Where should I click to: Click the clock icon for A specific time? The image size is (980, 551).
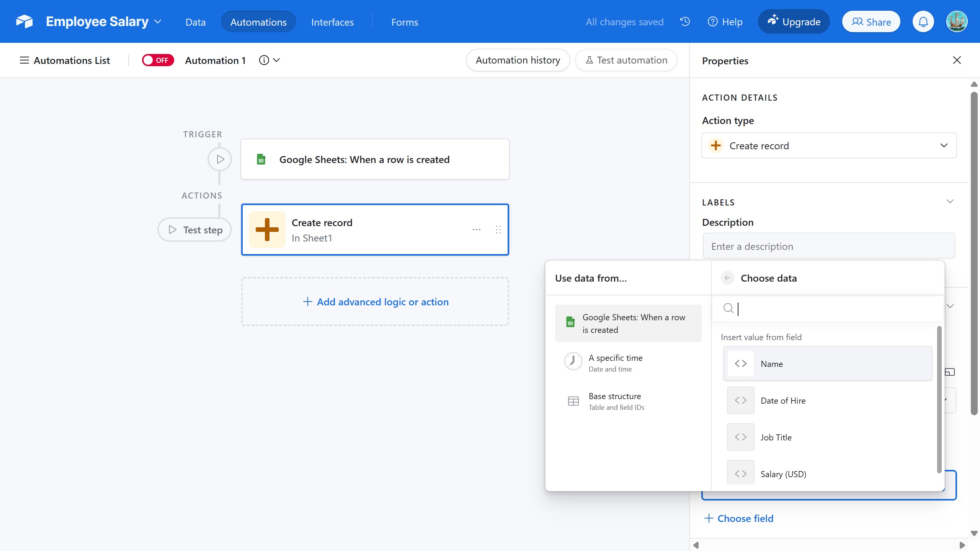tap(573, 361)
